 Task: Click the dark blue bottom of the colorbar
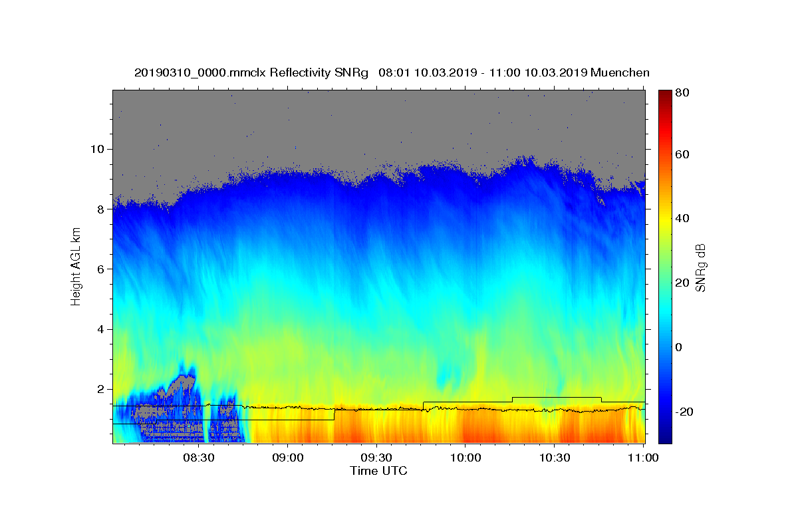[665, 438]
